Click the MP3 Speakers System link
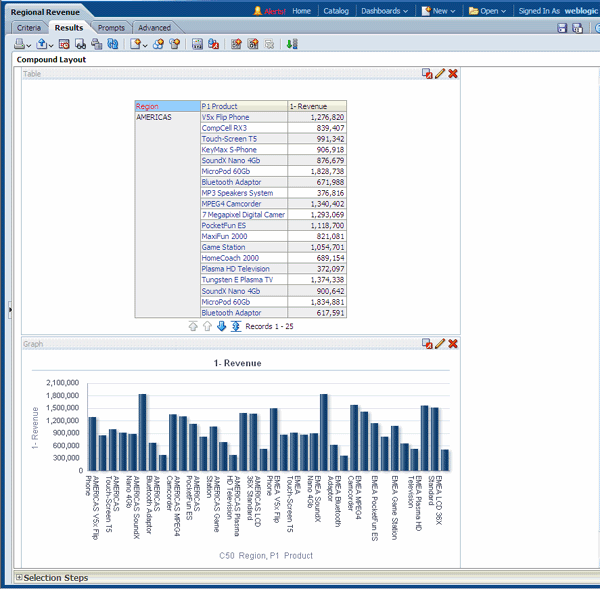Screen dimensions: 600x589 point(237,193)
